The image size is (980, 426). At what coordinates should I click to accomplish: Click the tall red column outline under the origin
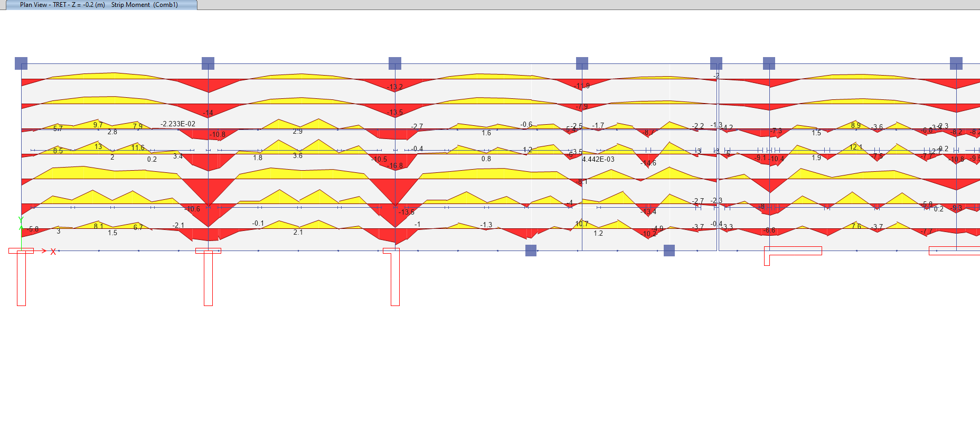21,277
